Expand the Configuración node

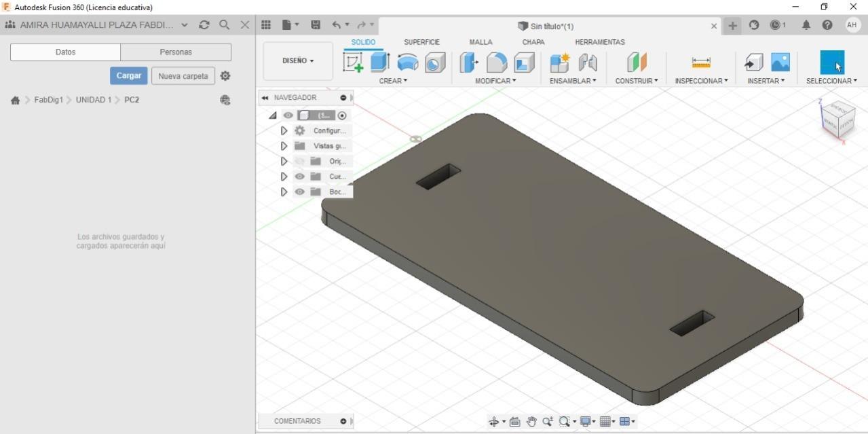[284, 131]
